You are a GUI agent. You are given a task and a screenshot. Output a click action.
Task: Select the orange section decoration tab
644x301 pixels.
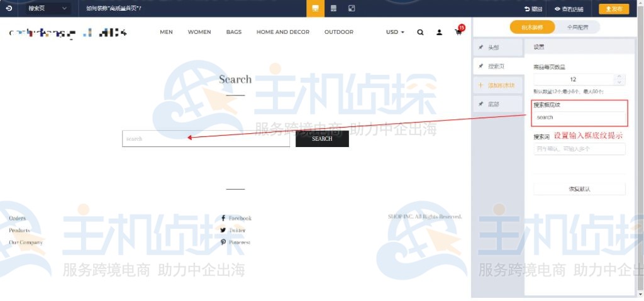coord(532,28)
